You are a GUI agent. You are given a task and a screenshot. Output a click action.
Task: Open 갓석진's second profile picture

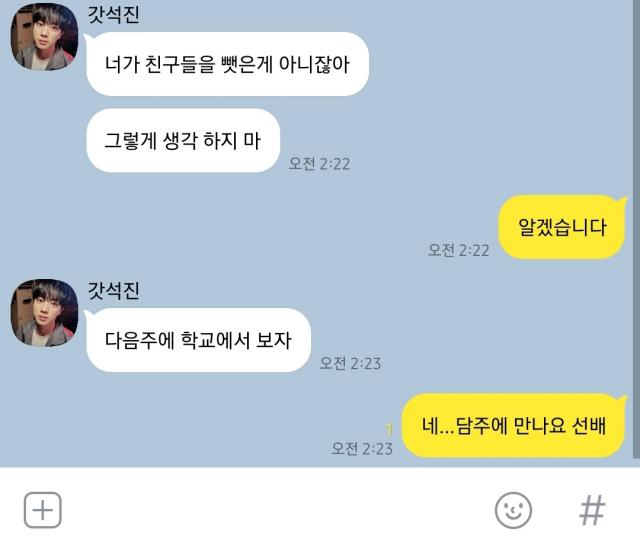(44, 313)
